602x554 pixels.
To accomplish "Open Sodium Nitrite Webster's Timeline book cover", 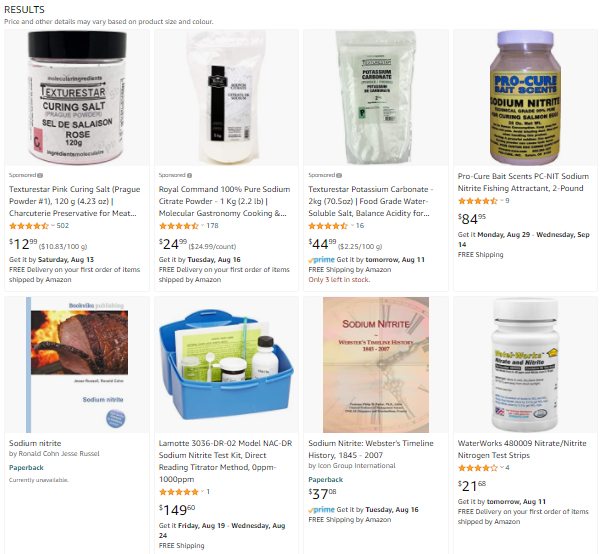I will (x=376, y=365).
